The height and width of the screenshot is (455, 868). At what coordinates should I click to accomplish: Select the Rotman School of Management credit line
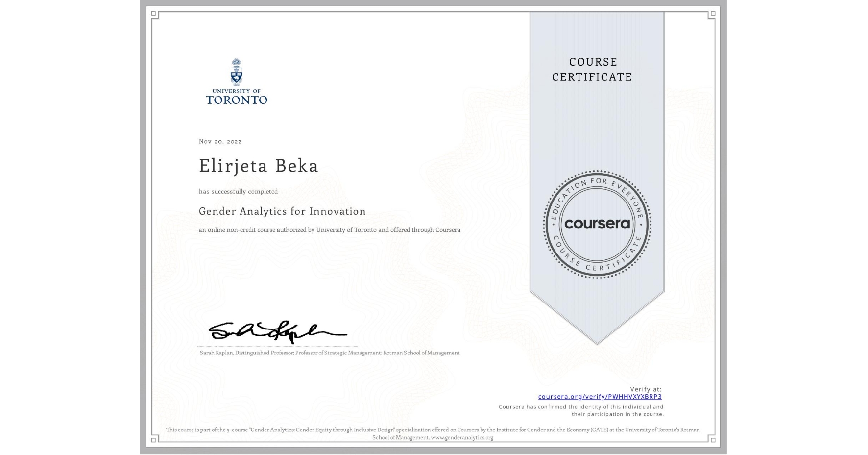pyautogui.click(x=328, y=353)
